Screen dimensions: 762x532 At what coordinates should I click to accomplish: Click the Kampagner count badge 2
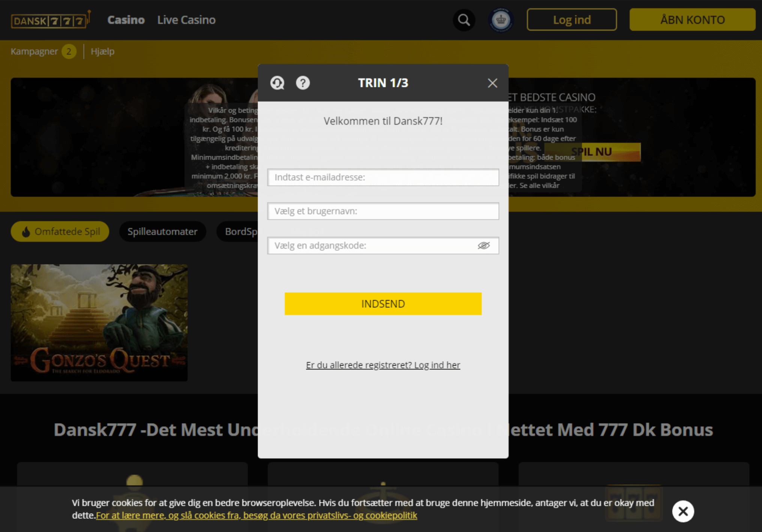69,51
